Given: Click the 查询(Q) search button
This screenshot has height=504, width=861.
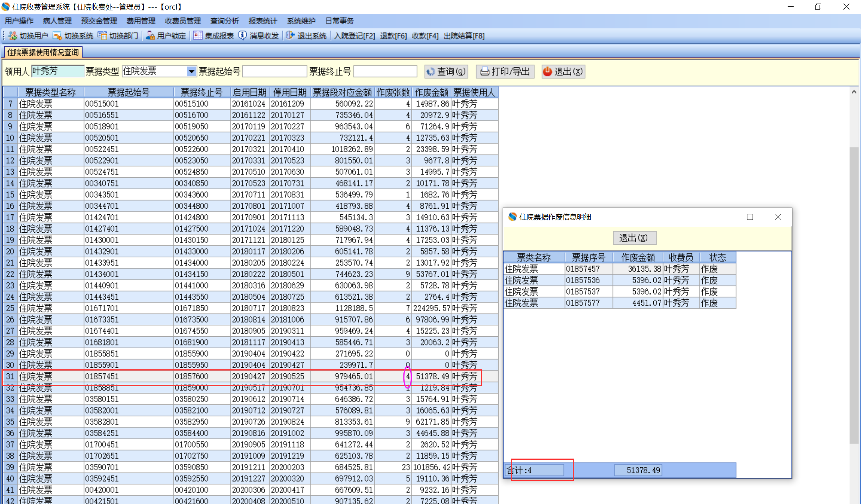Looking at the screenshot, I should pos(446,72).
